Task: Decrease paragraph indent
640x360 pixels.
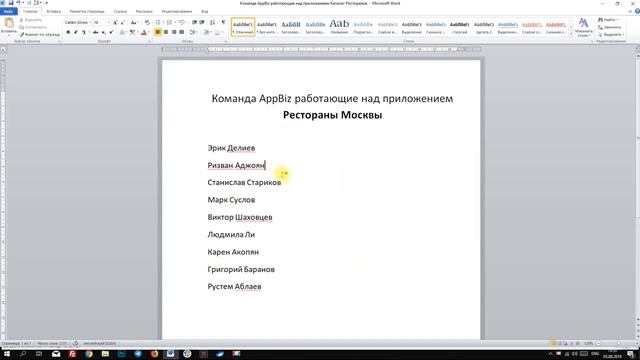Action: [194, 22]
